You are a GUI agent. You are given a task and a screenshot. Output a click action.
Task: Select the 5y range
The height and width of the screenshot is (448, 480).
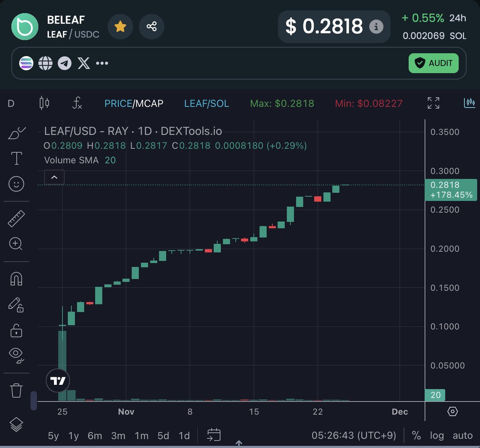(53, 436)
